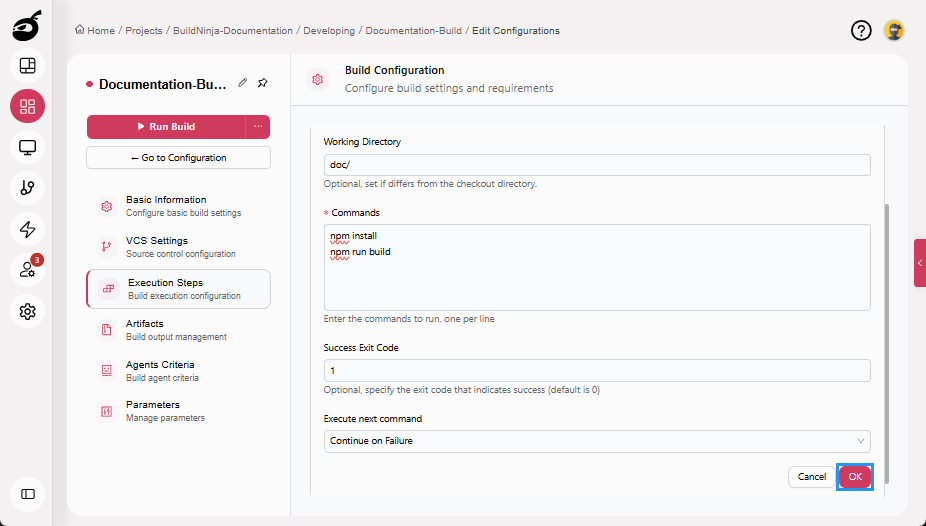This screenshot has width=926, height=526.
Task: Open Developing breadcrumb link
Action: click(329, 31)
